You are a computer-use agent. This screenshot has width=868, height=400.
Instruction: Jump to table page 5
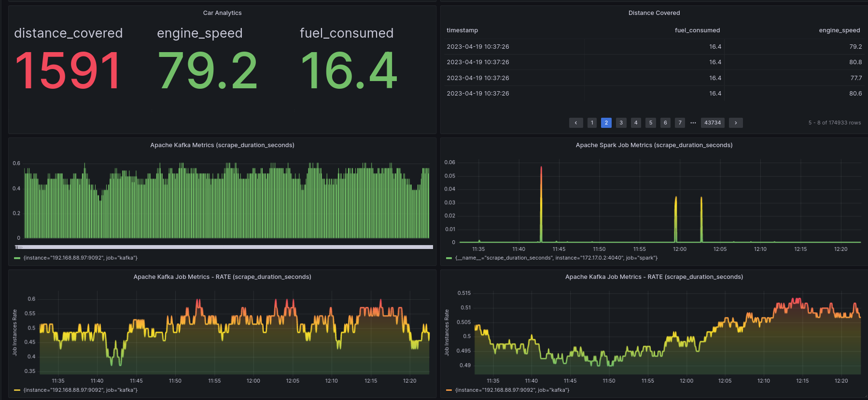651,123
